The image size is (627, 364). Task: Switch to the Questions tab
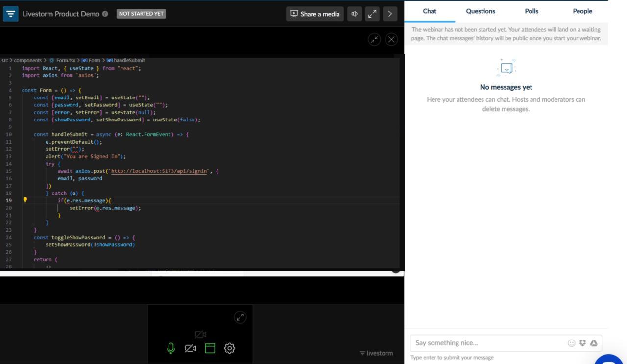481,11
